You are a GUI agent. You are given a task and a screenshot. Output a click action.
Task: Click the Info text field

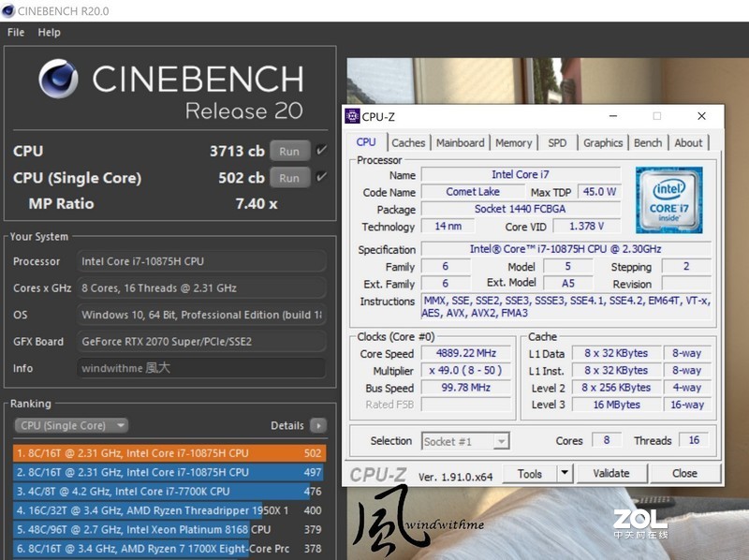[201, 368]
